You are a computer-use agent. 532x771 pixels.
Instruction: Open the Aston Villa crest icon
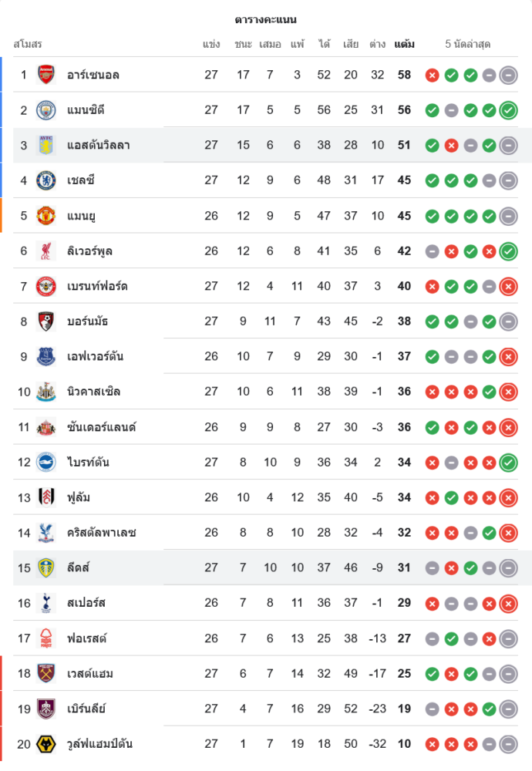[46, 145]
